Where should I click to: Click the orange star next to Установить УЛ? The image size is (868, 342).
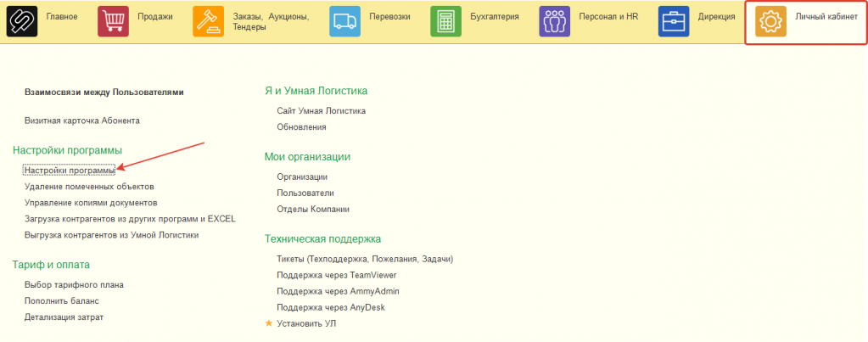click(x=269, y=323)
